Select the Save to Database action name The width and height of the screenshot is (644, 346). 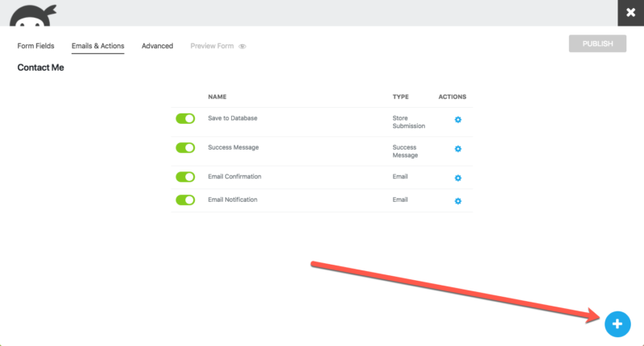[x=233, y=118]
